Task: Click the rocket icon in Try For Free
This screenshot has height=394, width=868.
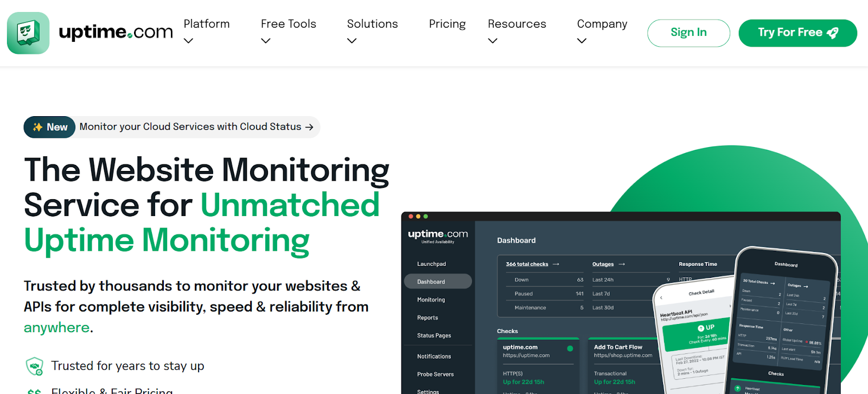Action: coord(833,33)
